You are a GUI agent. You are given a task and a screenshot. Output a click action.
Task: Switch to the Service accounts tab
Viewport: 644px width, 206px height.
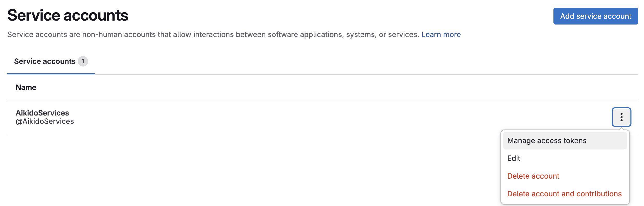[x=45, y=61]
